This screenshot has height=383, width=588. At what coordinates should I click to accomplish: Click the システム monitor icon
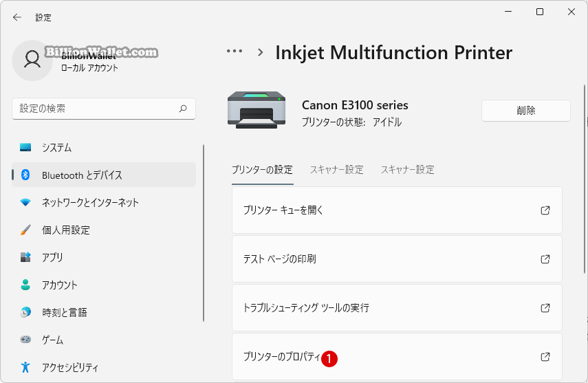coord(25,147)
